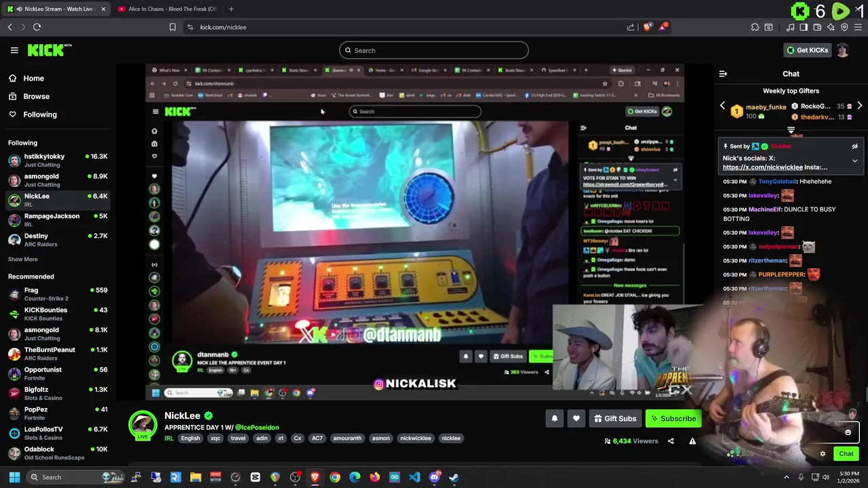The height and width of the screenshot is (488, 868).
Task: Open the @IcePoseidon mention link
Action: (257, 428)
